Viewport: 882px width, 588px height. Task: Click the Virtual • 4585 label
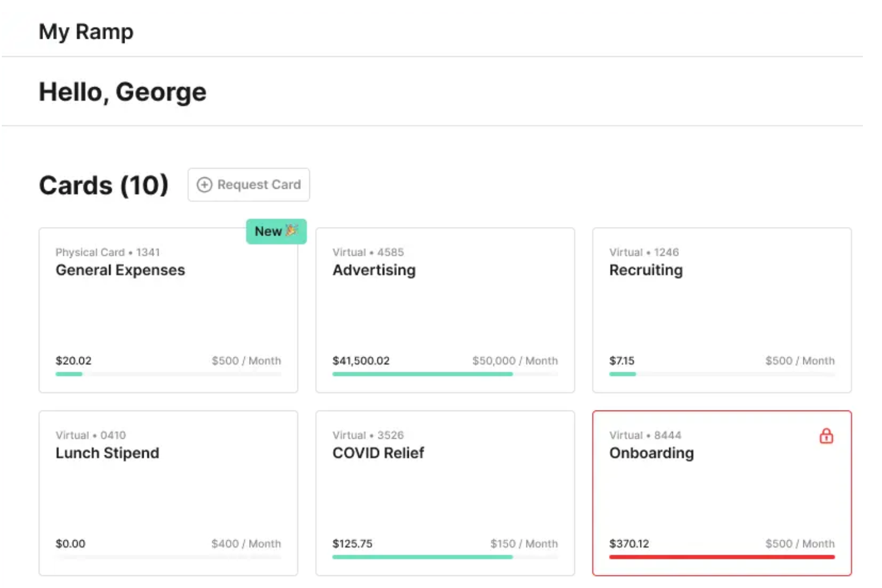368,252
